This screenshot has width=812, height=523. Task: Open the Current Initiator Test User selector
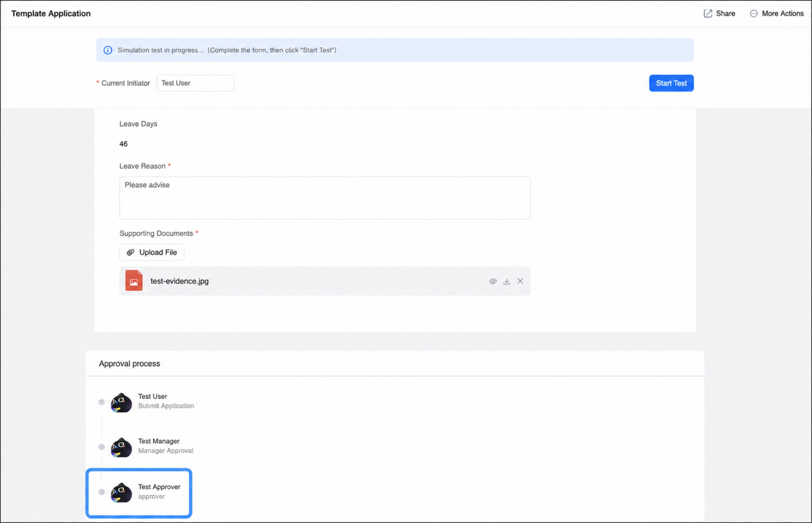pyautogui.click(x=196, y=83)
